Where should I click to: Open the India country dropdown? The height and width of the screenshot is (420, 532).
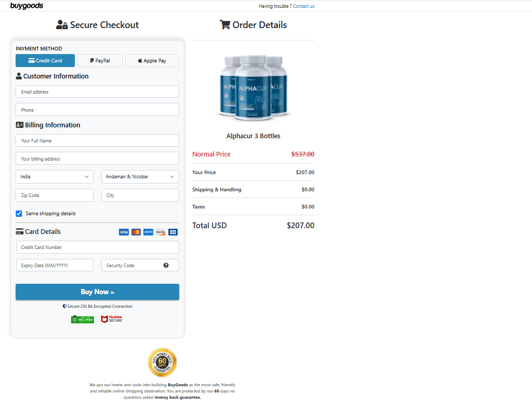click(x=55, y=177)
